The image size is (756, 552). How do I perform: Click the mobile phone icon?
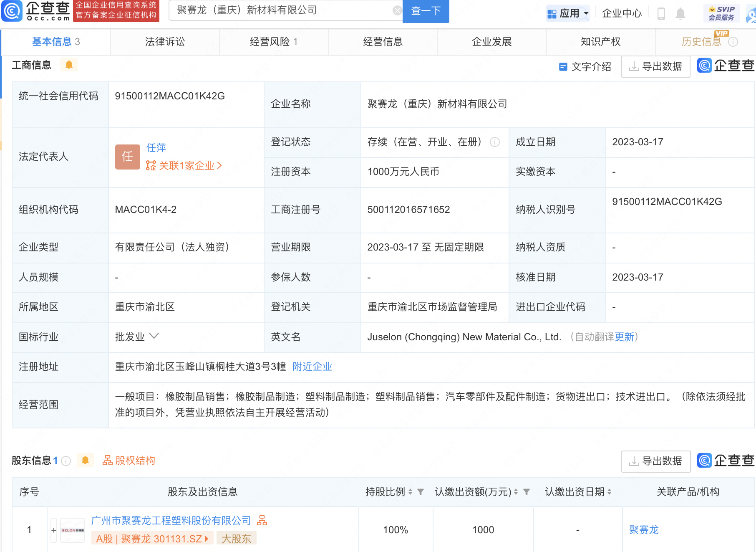tap(661, 14)
